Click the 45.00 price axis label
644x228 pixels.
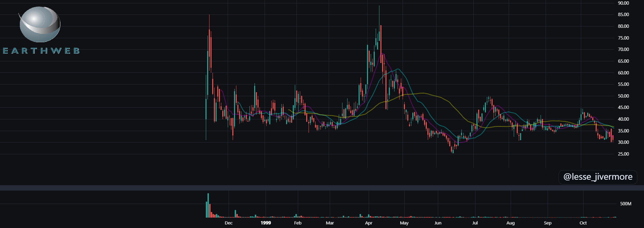point(623,107)
